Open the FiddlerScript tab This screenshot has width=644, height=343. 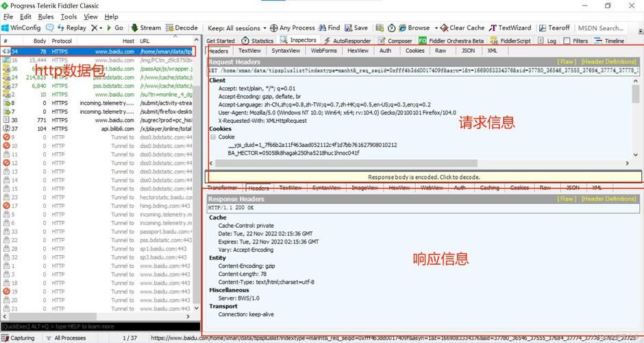point(510,40)
